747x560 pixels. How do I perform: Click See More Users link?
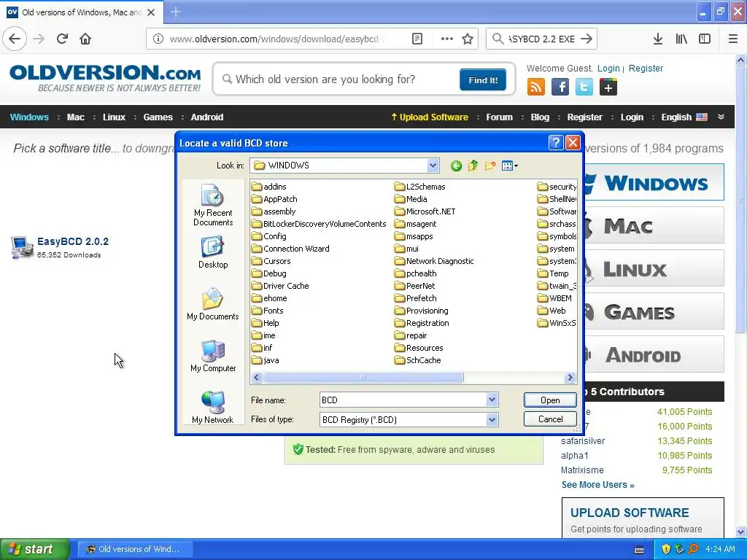pos(597,485)
